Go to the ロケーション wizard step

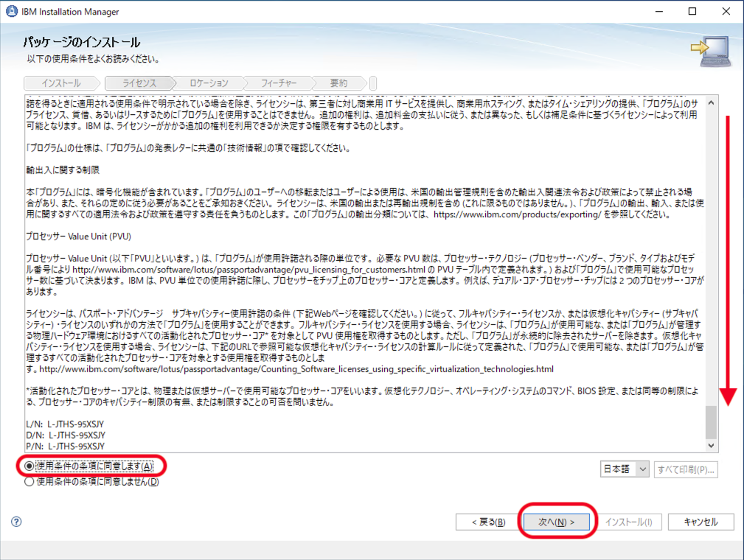209,83
